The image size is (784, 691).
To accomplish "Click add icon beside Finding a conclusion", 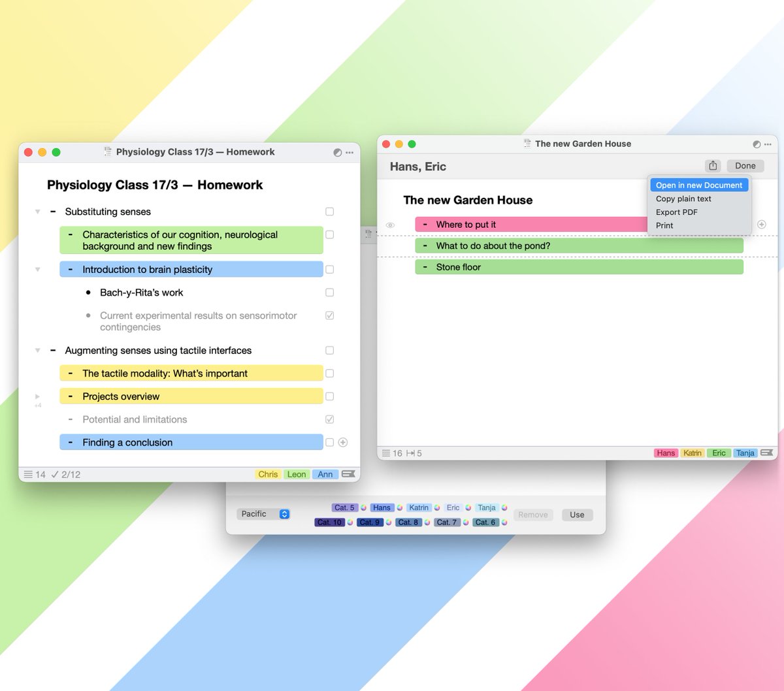I will (343, 442).
